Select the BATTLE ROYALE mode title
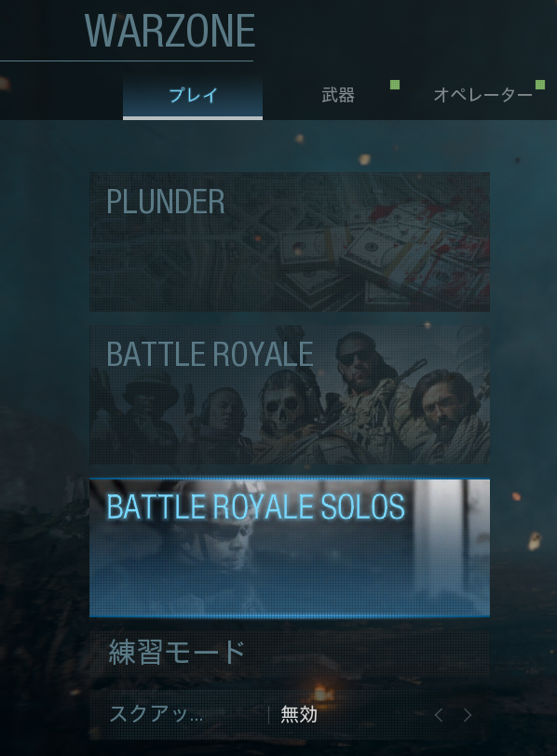 (x=210, y=355)
